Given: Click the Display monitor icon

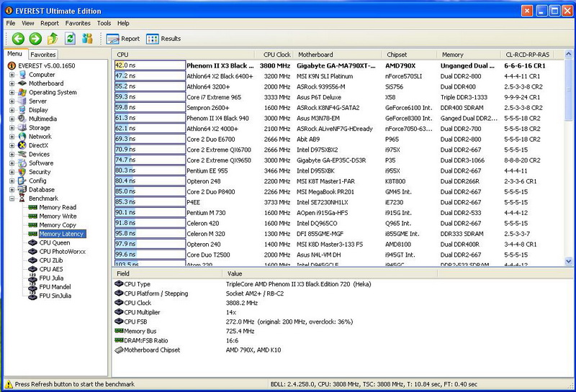Looking at the screenshot, I should coord(22,110).
